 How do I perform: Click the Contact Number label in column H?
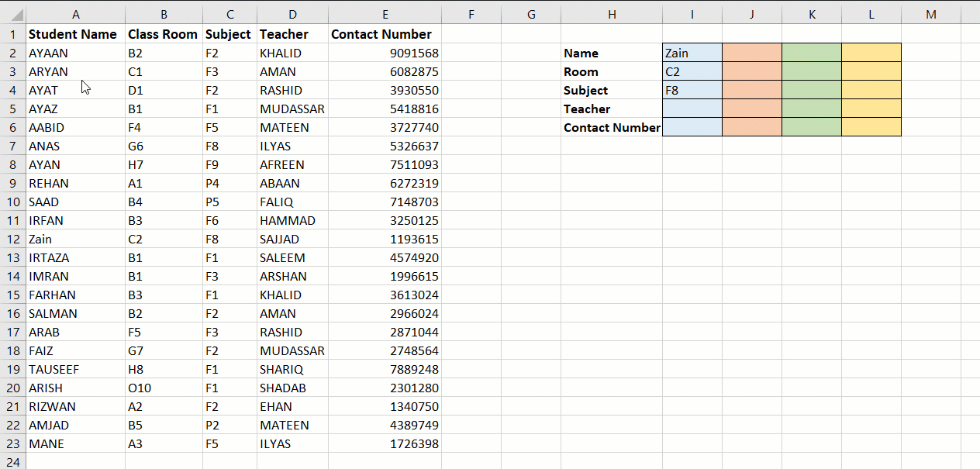point(612,127)
